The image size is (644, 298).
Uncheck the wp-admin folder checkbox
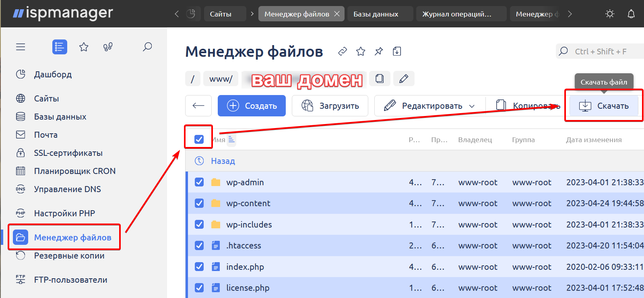pos(199,182)
